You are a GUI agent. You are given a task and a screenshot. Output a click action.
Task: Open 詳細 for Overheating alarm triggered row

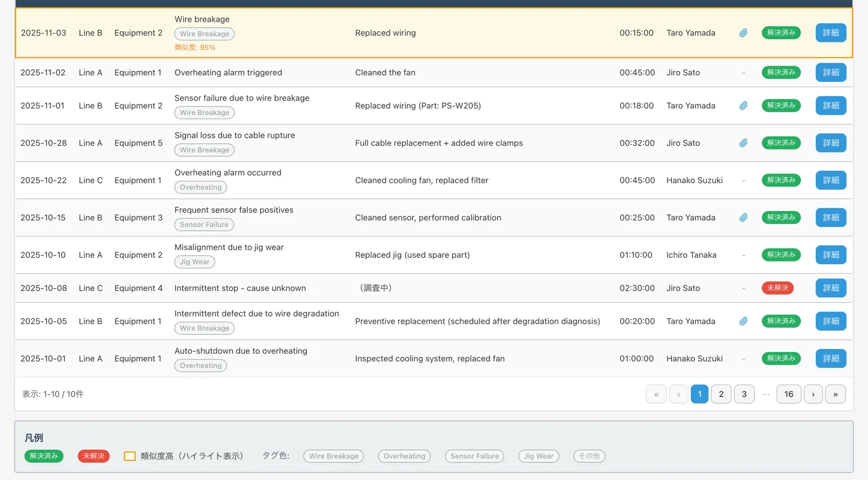pyautogui.click(x=831, y=72)
